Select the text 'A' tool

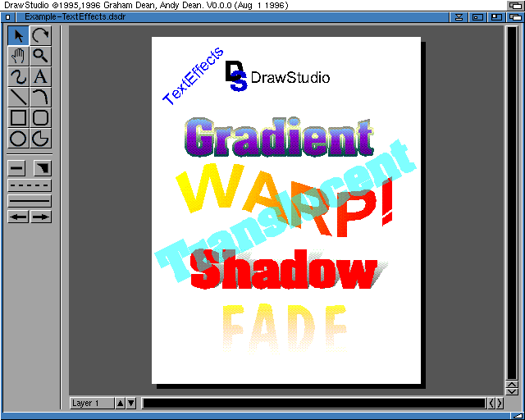[x=40, y=76]
